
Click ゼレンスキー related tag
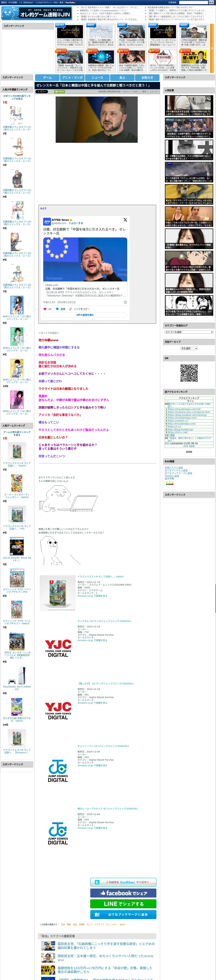[112, 924]
